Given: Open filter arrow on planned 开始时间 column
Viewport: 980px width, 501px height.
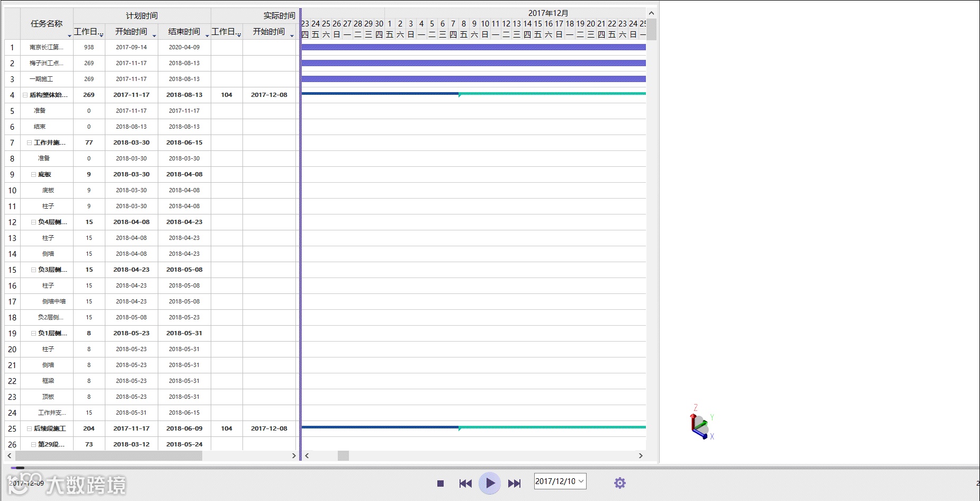Looking at the screenshot, I should pos(154,35).
